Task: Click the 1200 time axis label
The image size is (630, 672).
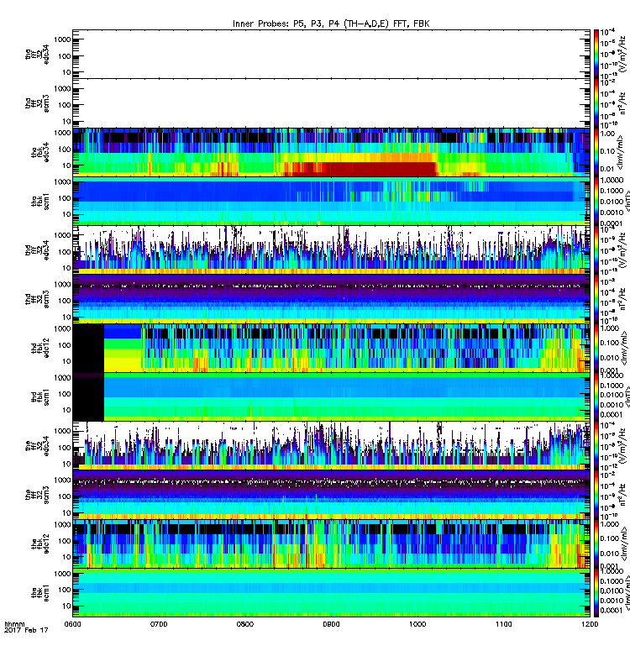Action: click(590, 624)
